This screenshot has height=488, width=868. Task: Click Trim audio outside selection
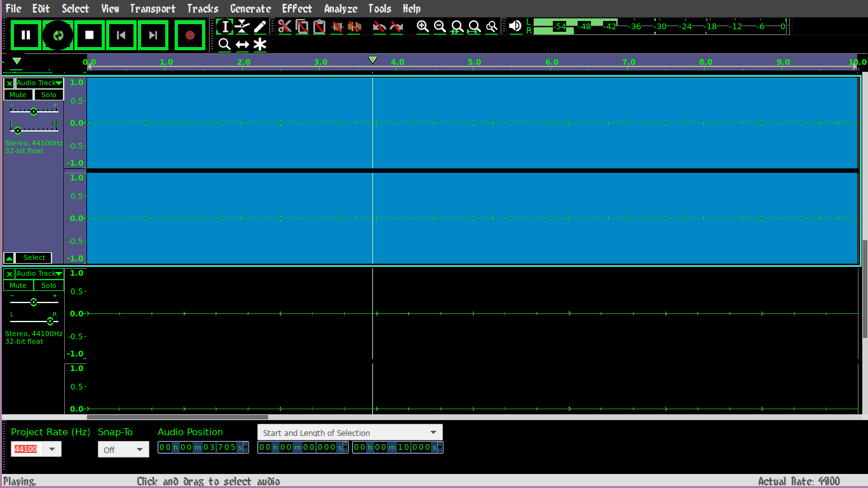coord(337,27)
